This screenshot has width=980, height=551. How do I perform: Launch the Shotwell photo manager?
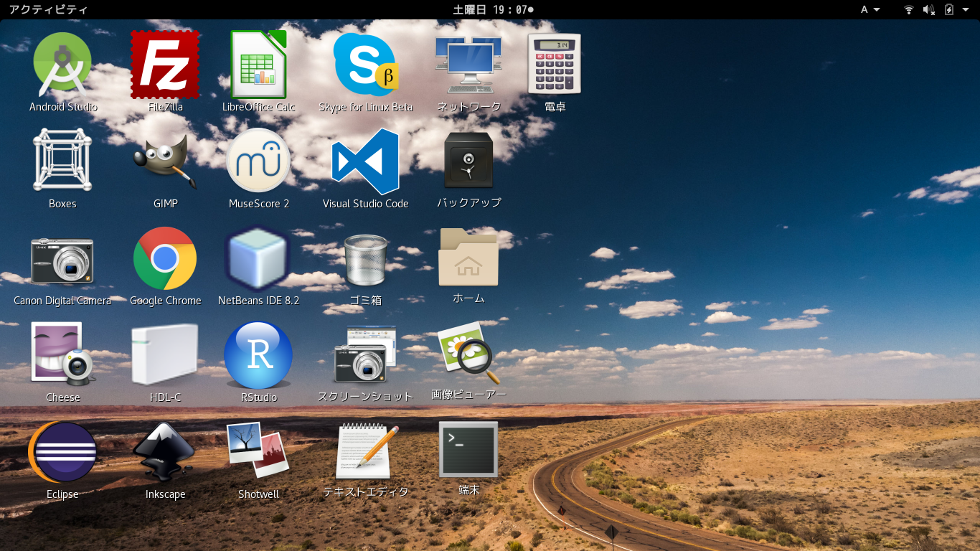[x=258, y=451]
